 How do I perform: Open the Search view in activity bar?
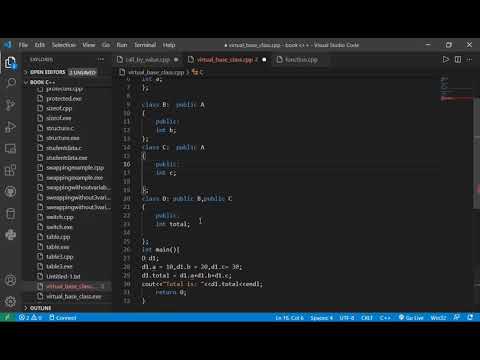click(x=10, y=83)
